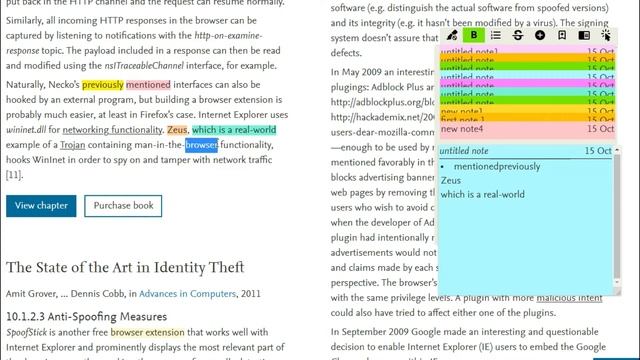
Task: Click the bookmark icon in notes toolbar
Action: 562,36
